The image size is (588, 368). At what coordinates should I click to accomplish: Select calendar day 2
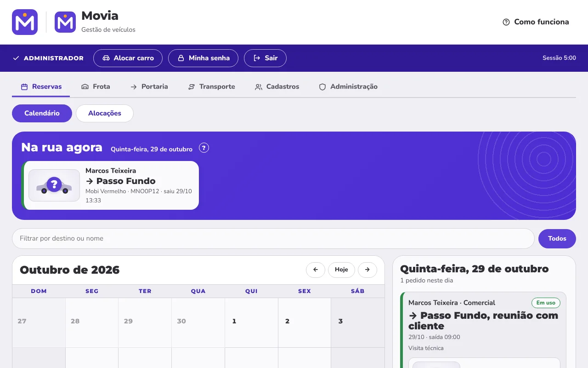[x=305, y=322]
